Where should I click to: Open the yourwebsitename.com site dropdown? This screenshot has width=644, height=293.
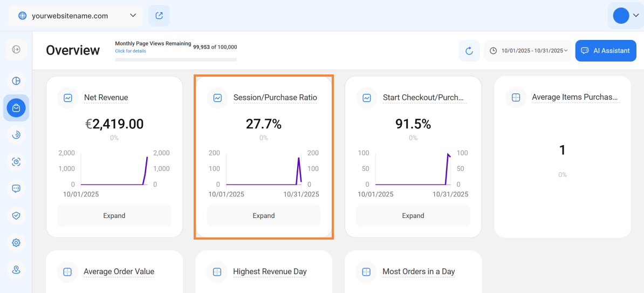tap(76, 16)
